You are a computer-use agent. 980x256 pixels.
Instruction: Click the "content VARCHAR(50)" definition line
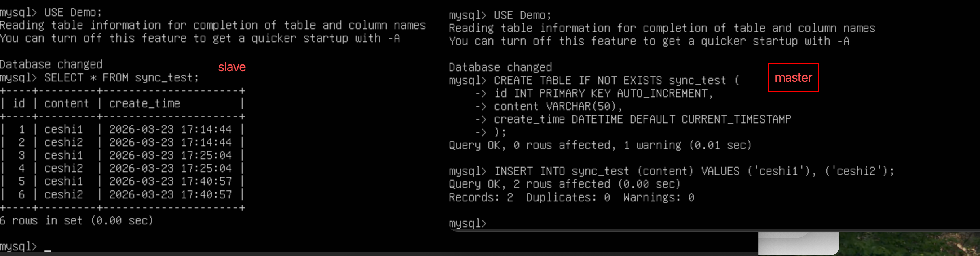(558, 107)
